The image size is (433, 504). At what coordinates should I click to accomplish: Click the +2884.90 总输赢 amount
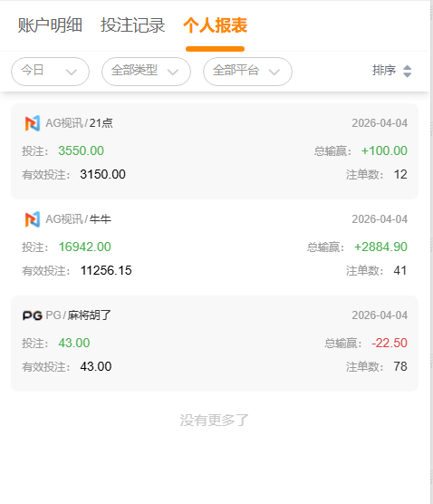[x=380, y=247]
